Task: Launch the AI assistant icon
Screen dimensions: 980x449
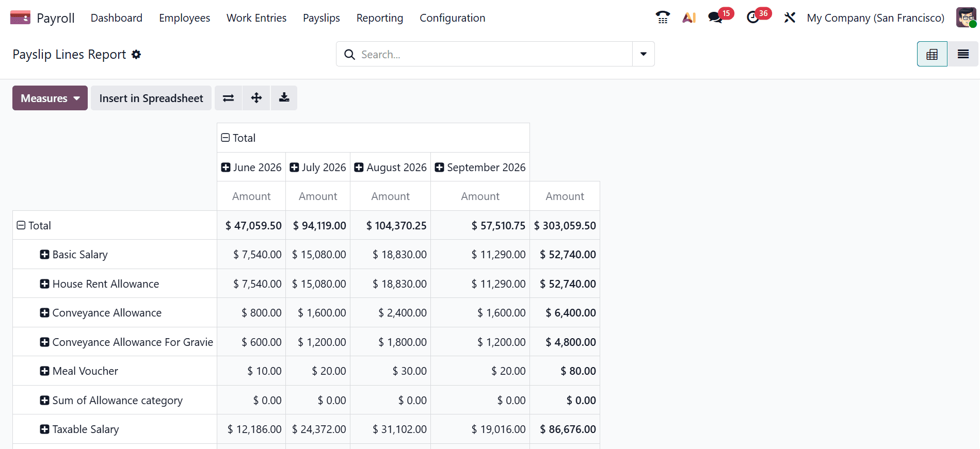Action: (689, 18)
